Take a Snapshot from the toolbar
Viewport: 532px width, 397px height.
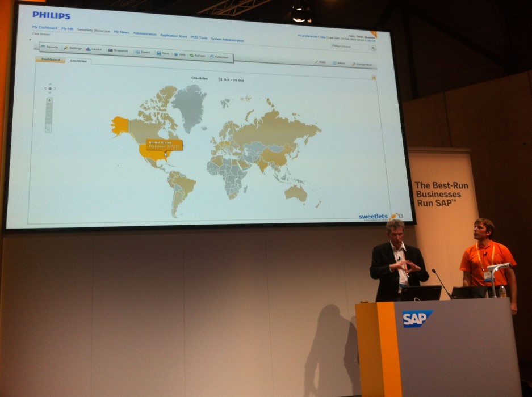(118, 50)
